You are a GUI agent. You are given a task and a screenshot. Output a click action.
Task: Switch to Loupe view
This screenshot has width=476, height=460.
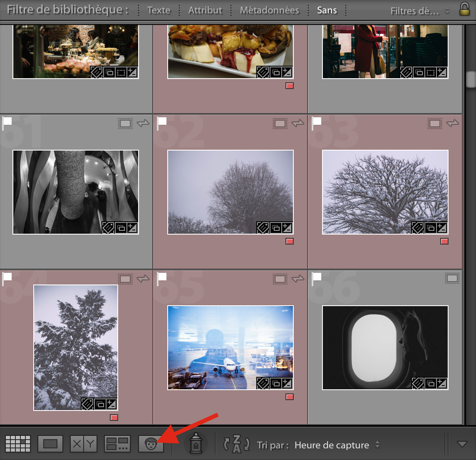coord(50,444)
